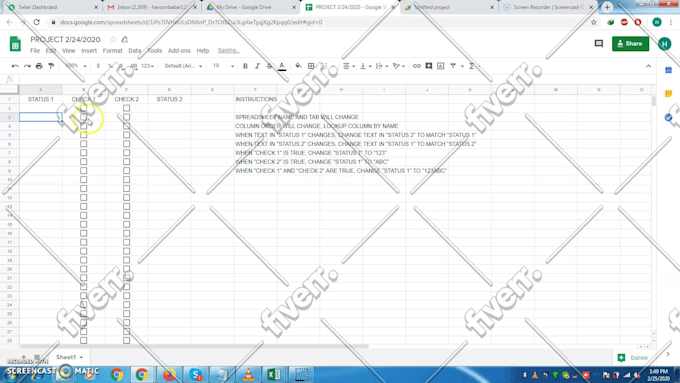The width and height of the screenshot is (680, 383).
Task: Open VLC from the taskbar
Action: 248,374
